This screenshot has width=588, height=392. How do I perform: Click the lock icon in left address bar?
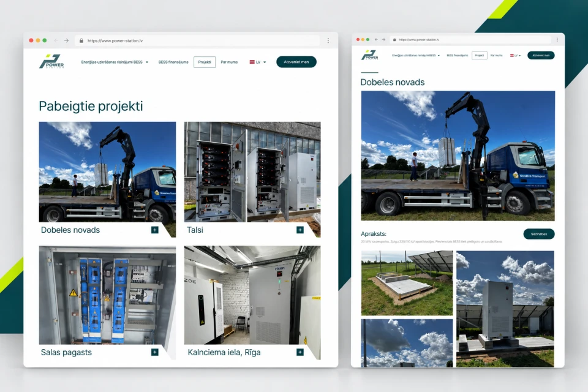pos(81,40)
